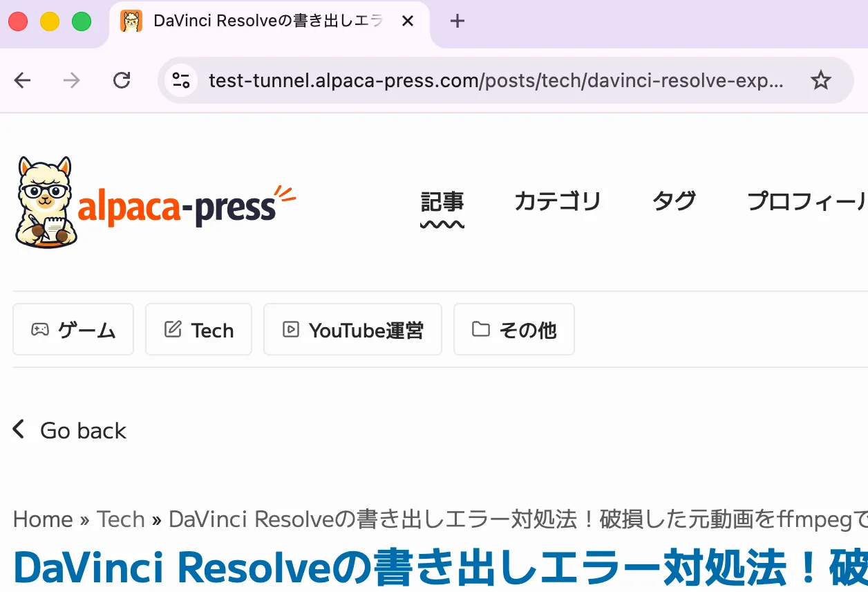Viewport: 868px width, 592px height.
Task: Open the カテゴリ menu item
Action: (x=558, y=202)
